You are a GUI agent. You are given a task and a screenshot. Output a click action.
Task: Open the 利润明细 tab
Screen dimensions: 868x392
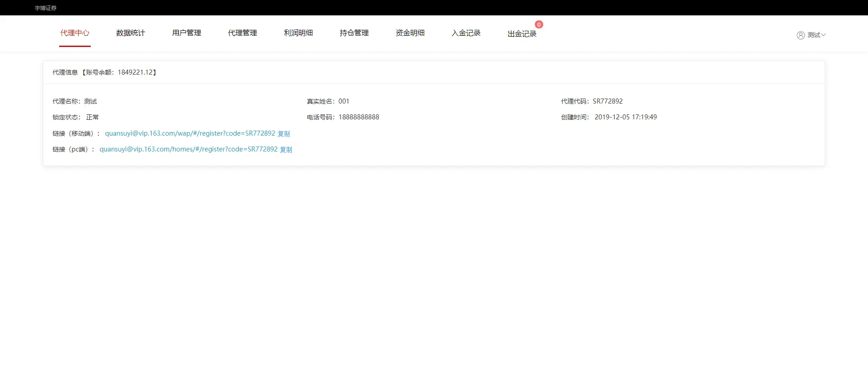[298, 33]
